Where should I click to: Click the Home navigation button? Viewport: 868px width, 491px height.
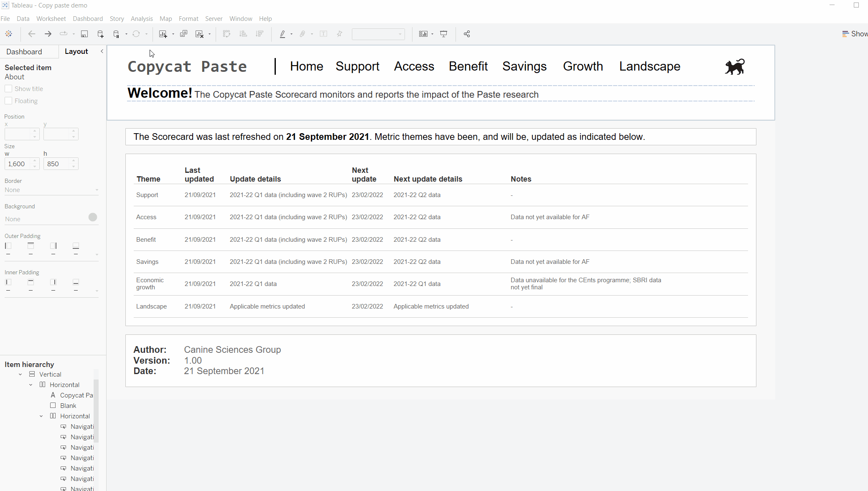[307, 66]
